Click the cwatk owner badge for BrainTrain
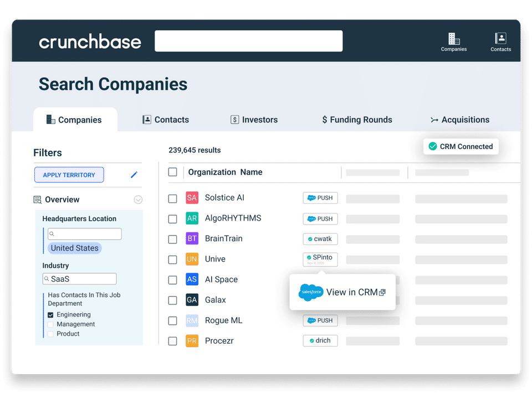 coord(320,239)
